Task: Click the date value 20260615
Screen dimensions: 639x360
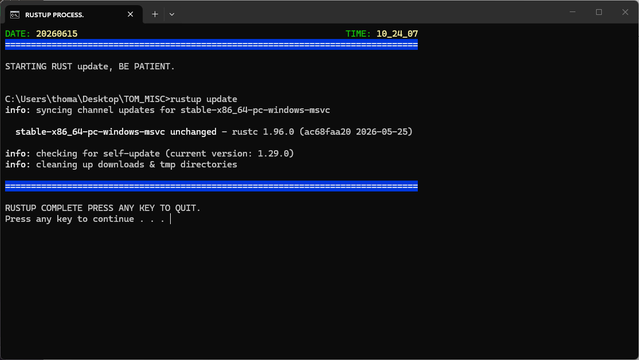Action: coord(57,34)
